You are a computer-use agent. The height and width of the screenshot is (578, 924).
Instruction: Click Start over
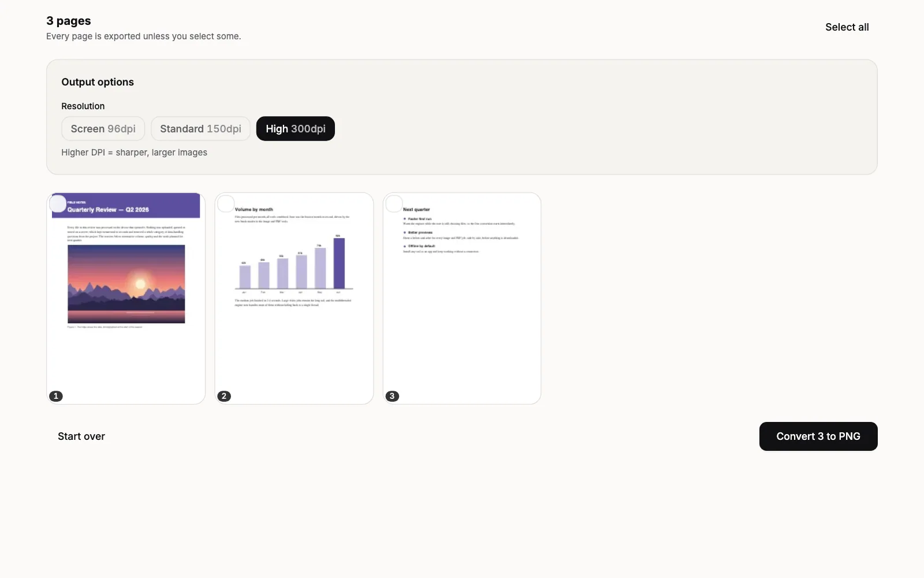pos(81,436)
